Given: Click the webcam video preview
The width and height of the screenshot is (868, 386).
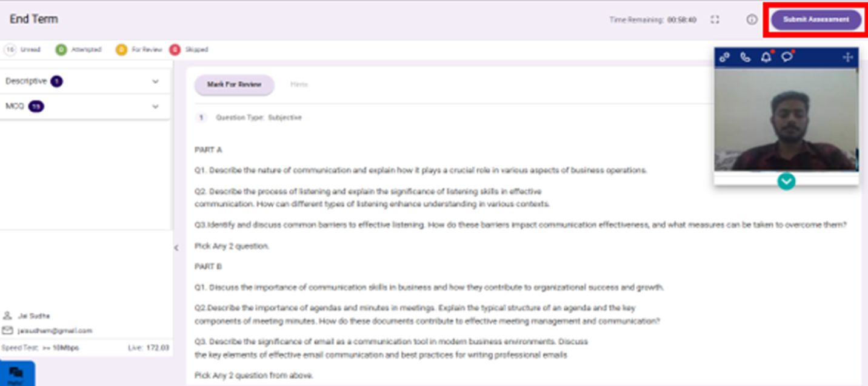Looking at the screenshot, I should point(786,119).
